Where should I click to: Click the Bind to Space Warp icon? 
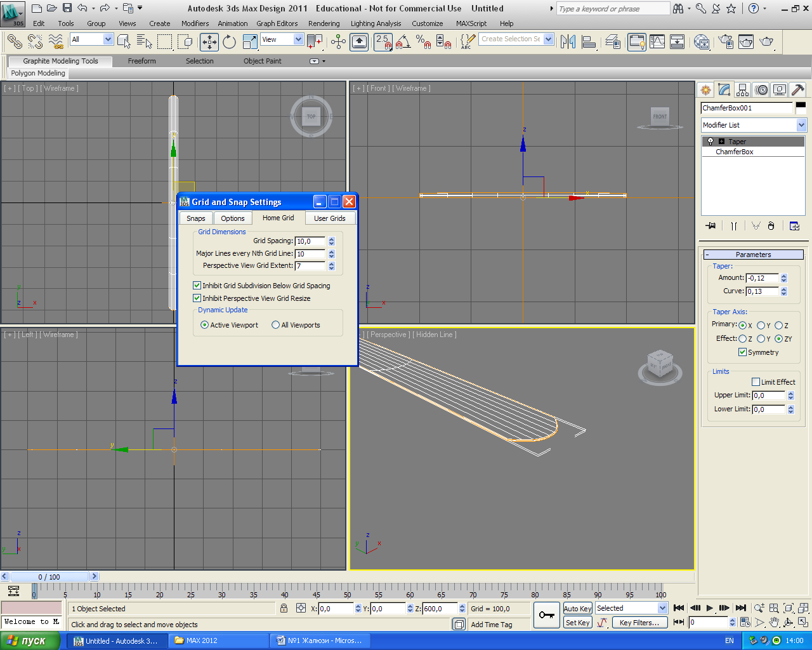[x=56, y=42]
